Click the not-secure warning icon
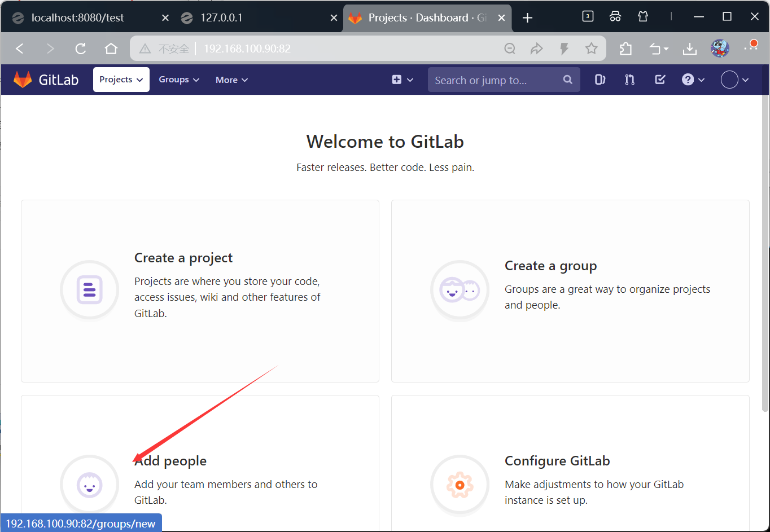This screenshot has width=770, height=532. (x=145, y=49)
